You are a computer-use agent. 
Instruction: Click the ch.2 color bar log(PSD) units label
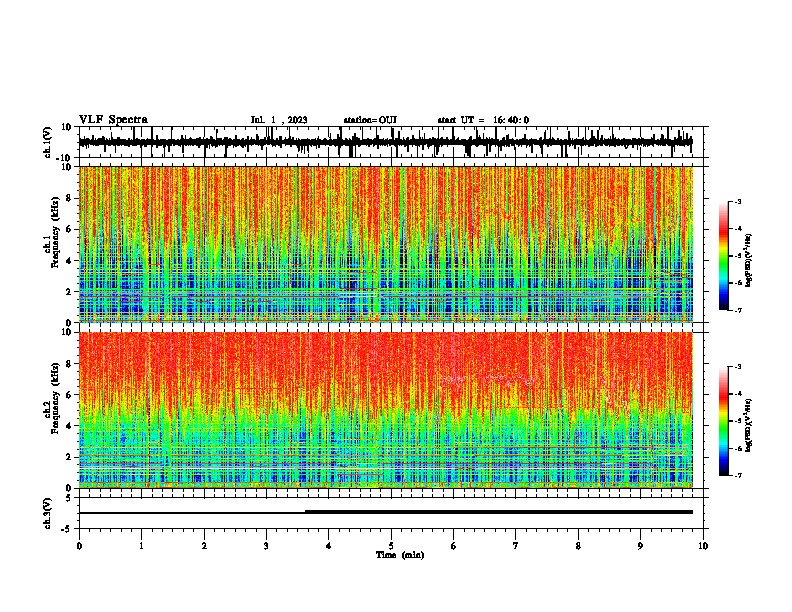(x=748, y=426)
